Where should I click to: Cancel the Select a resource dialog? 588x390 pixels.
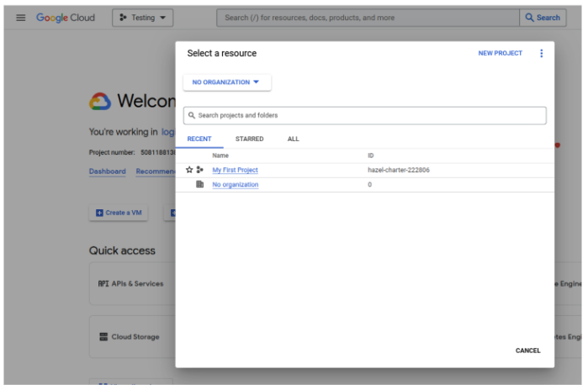coord(527,350)
